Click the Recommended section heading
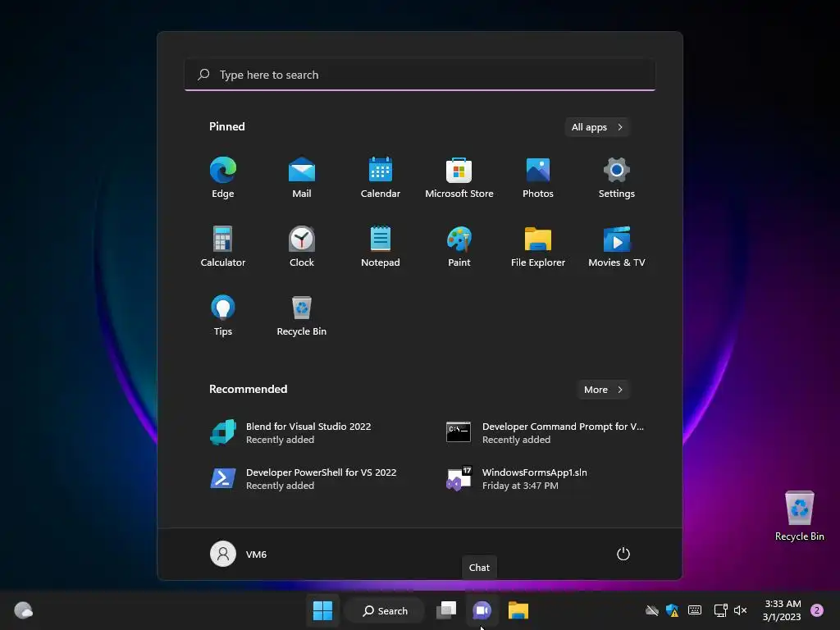Image resolution: width=840 pixels, height=630 pixels. click(x=248, y=389)
